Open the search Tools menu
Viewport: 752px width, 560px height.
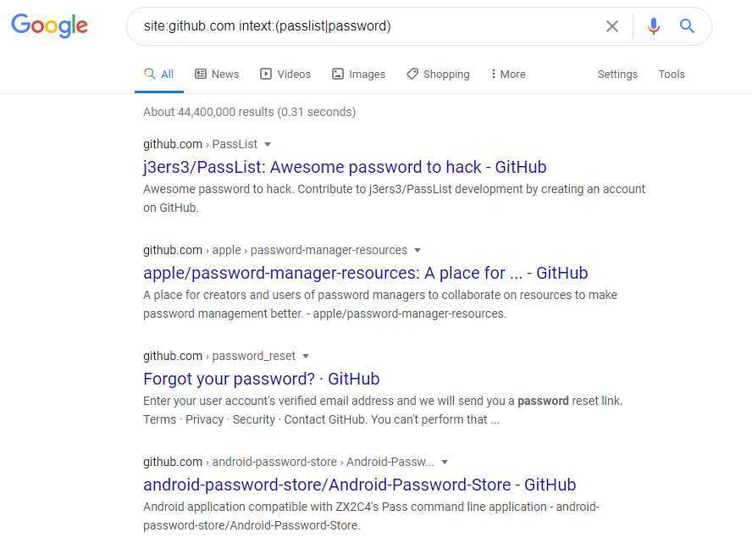click(672, 74)
